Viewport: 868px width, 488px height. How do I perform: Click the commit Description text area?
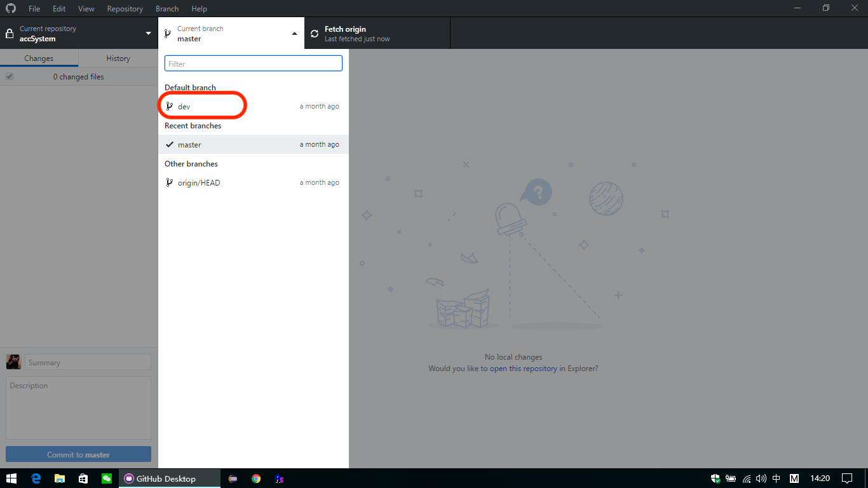79,408
